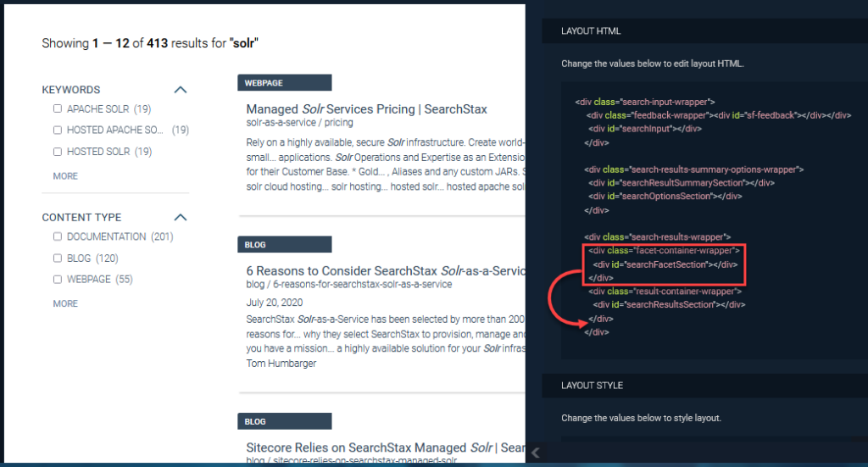Click 'Change the values below to style layout'

tap(641, 418)
